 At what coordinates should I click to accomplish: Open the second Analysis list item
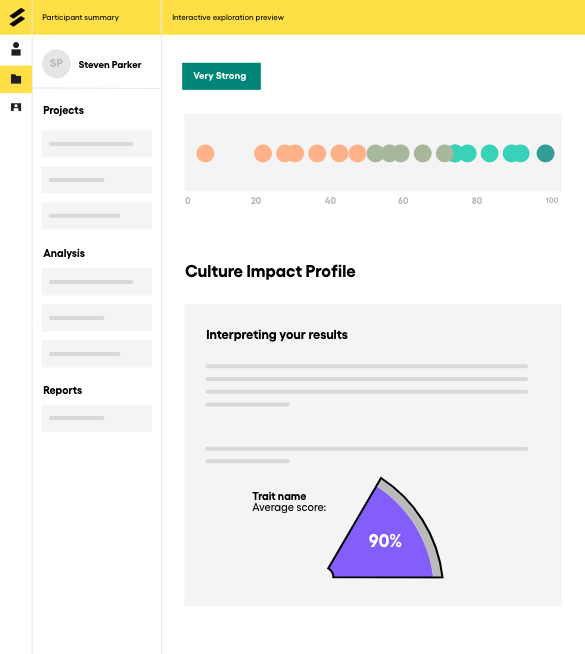tap(97, 318)
